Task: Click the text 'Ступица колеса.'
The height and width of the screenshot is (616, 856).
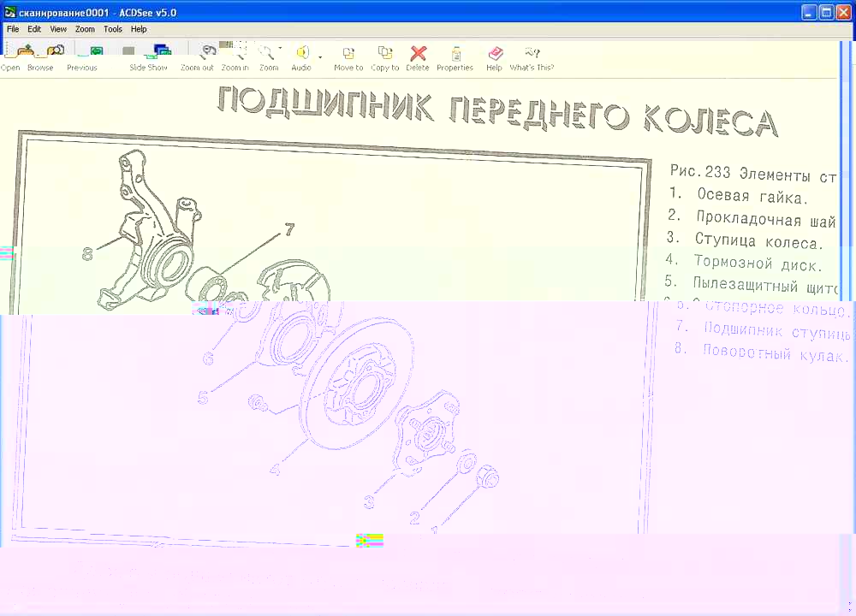Action: 758,240
